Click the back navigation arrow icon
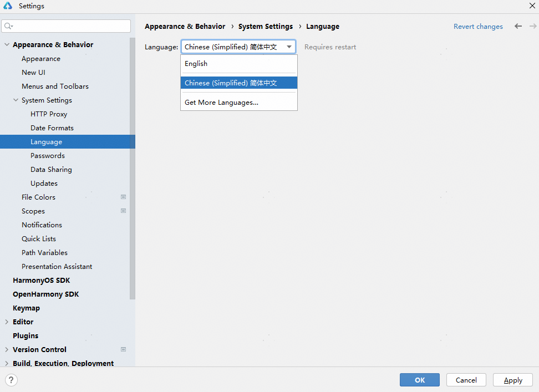The image size is (539, 392). [518, 26]
